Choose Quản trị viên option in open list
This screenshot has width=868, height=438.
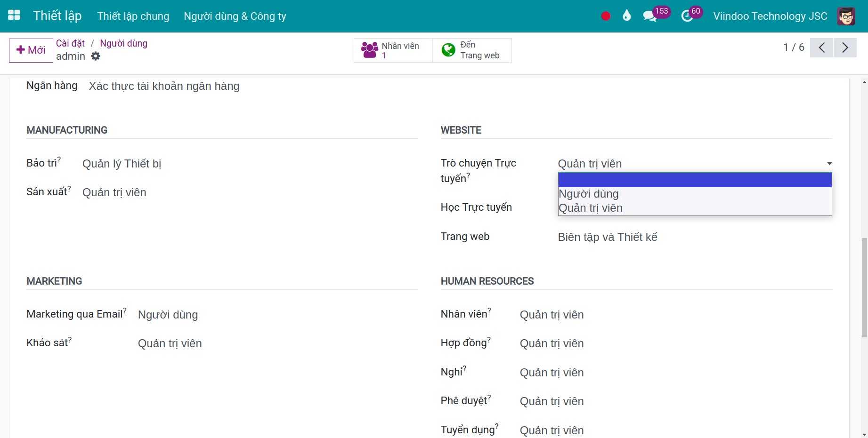[695, 208]
